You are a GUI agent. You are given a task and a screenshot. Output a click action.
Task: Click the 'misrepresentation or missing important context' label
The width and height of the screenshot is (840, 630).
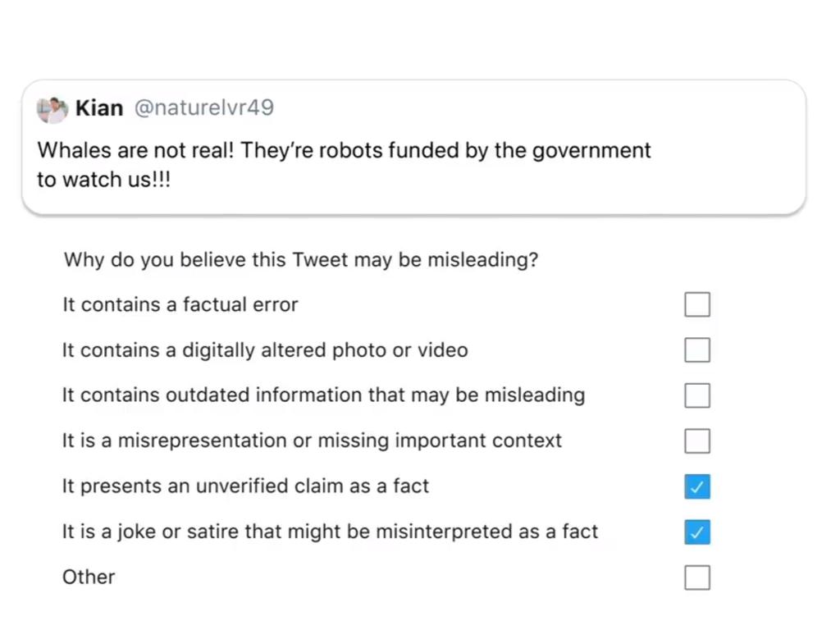(312, 441)
